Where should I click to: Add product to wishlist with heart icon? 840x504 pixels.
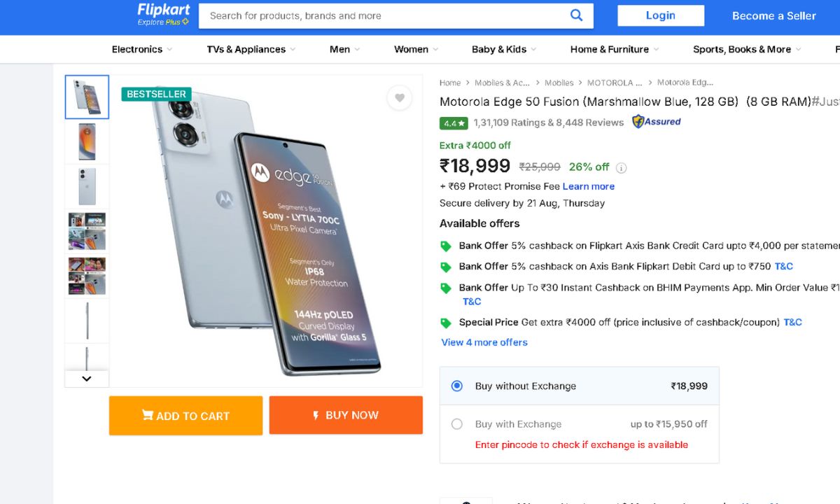pyautogui.click(x=399, y=98)
